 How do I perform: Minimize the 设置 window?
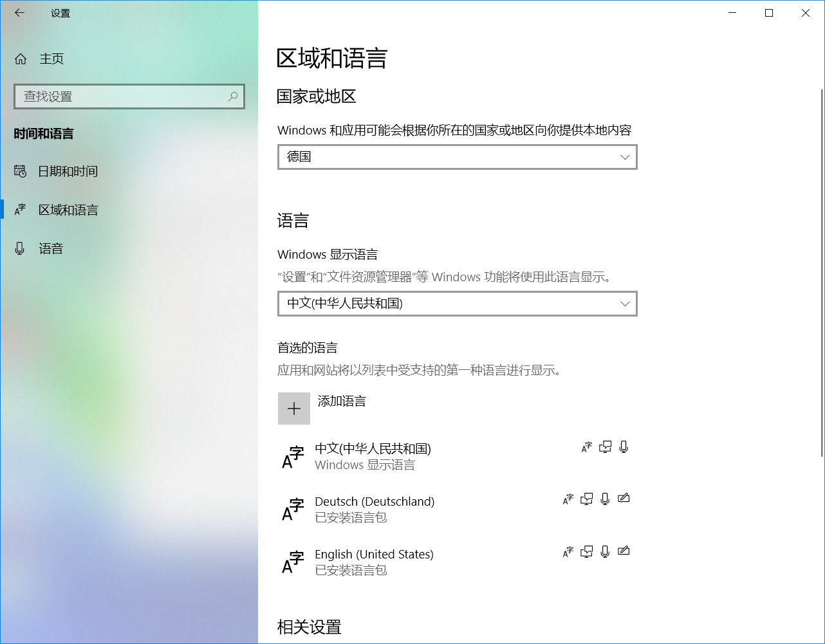pyautogui.click(x=732, y=13)
